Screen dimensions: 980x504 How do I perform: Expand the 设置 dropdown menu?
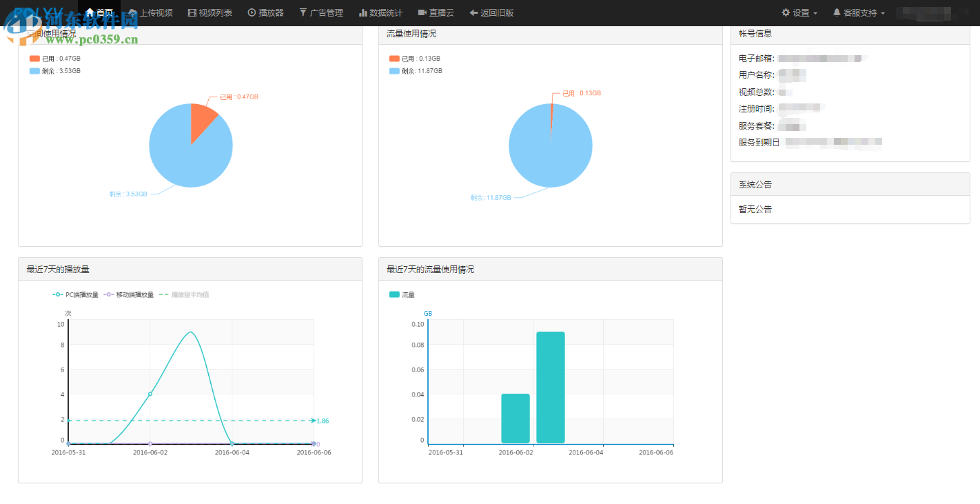click(x=799, y=12)
